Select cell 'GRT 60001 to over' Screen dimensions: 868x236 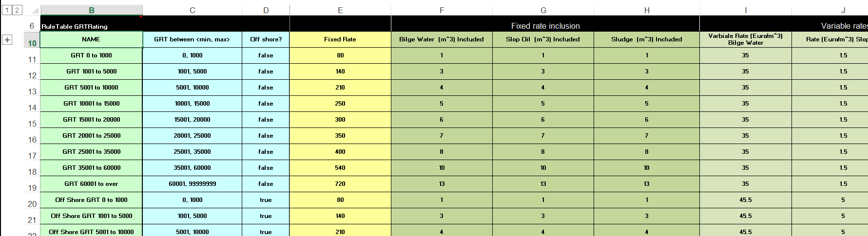[91, 184]
